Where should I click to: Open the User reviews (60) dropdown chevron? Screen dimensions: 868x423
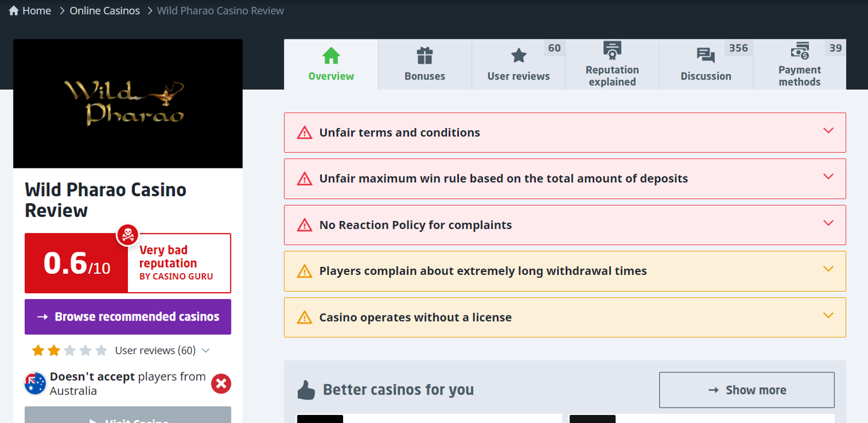tap(205, 351)
